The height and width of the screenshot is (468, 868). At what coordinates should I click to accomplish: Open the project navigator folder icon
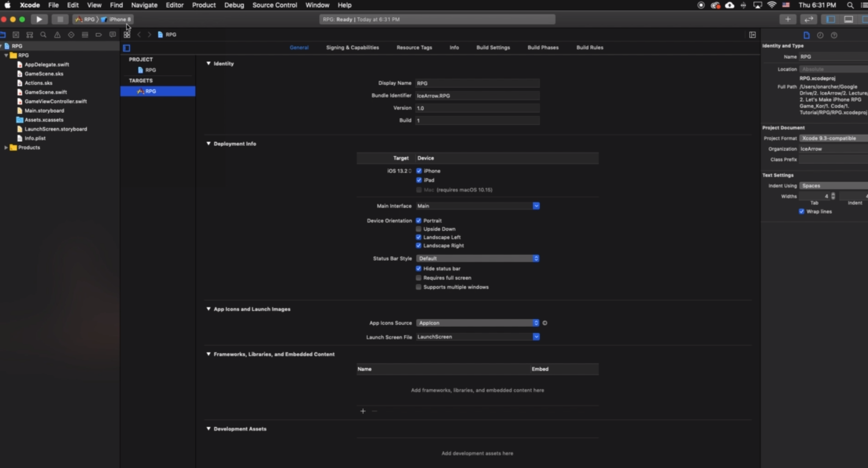point(3,35)
